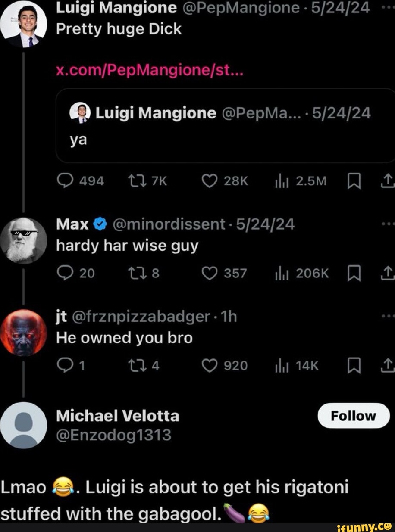Follow Michael Velotta
The image size is (395, 532).
tap(353, 416)
